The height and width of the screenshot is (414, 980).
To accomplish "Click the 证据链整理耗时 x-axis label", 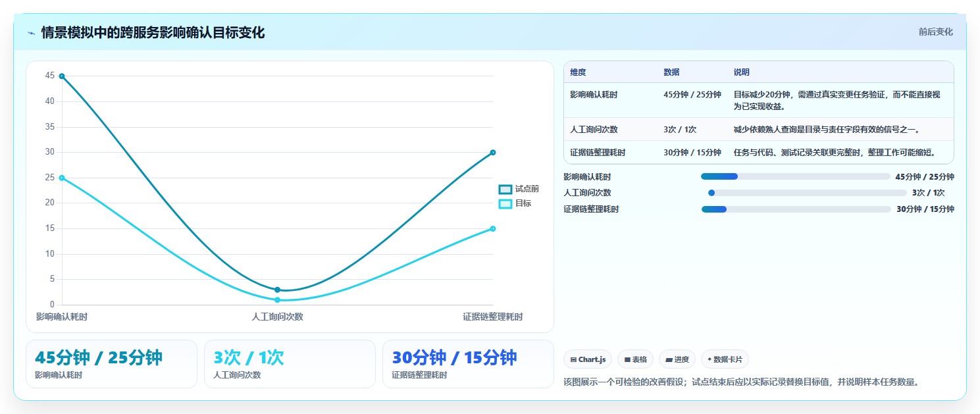I will pos(492,317).
